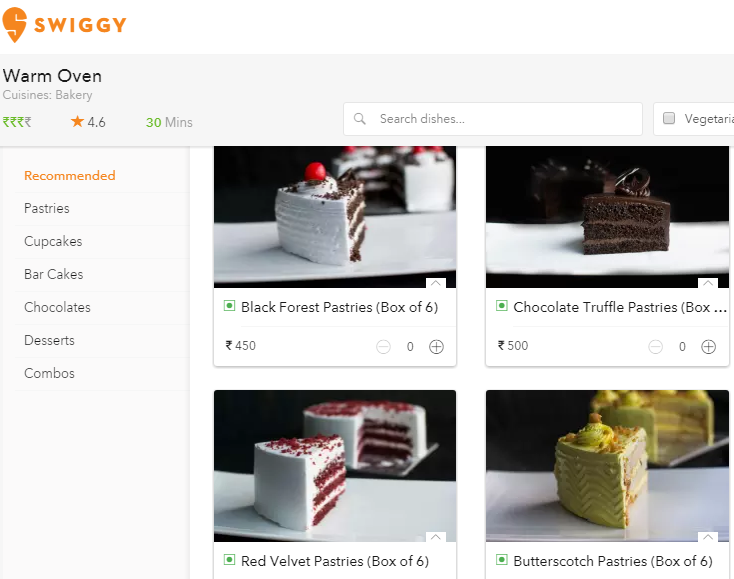Click the 4.6 star rating
Screen dimensions: 734x579
[x=88, y=122]
